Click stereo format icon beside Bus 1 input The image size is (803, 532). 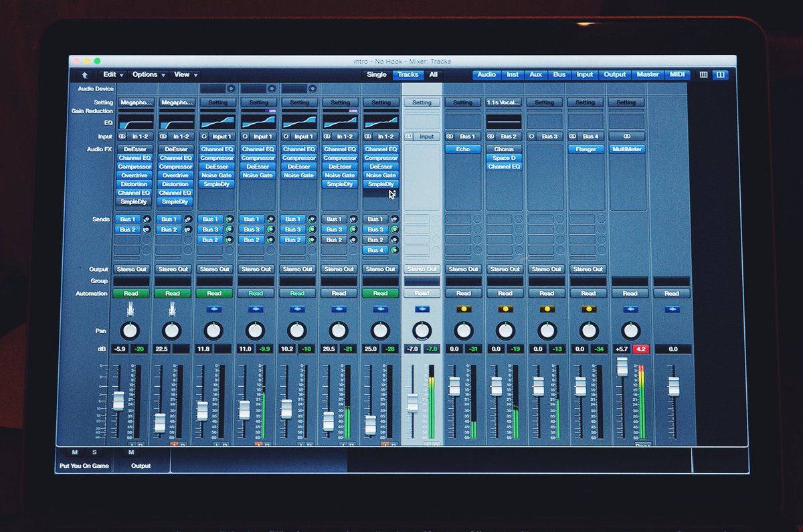450,137
